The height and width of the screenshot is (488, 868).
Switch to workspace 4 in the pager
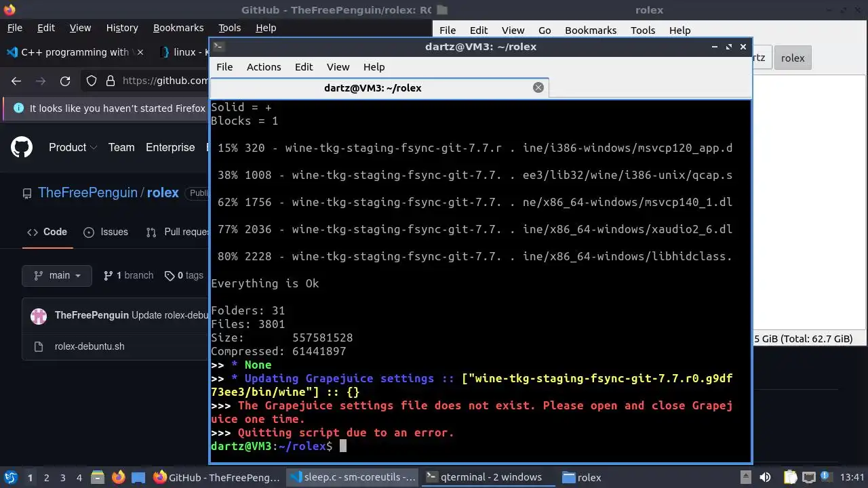tap(79, 477)
